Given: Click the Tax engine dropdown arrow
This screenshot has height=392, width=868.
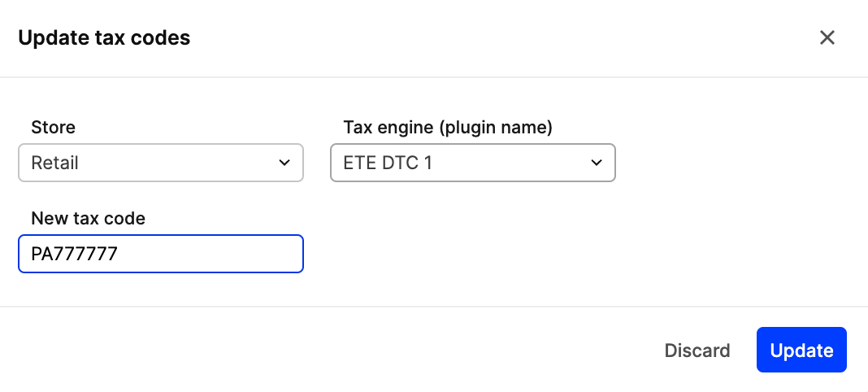Looking at the screenshot, I should pyautogui.click(x=597, y=163).
